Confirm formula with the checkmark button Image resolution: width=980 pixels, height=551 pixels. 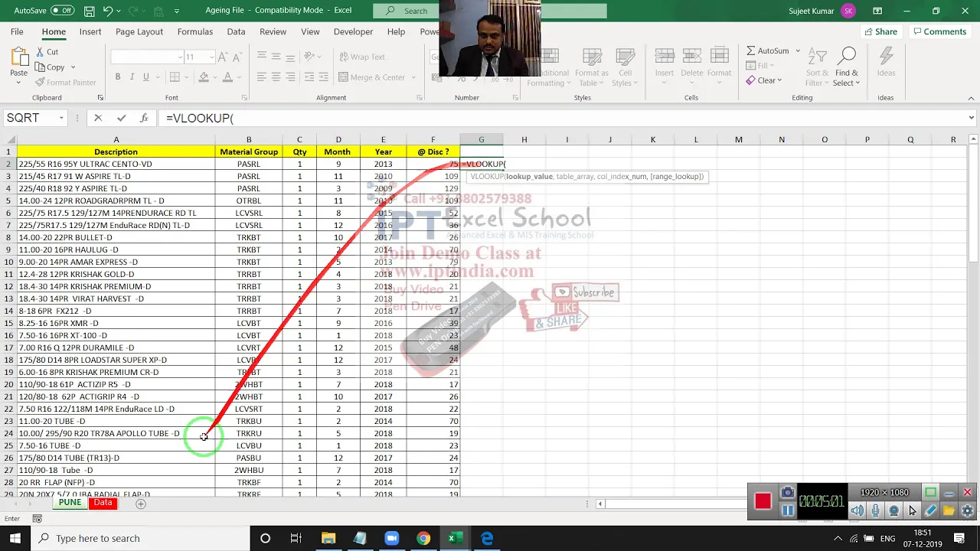coord(121,118)
